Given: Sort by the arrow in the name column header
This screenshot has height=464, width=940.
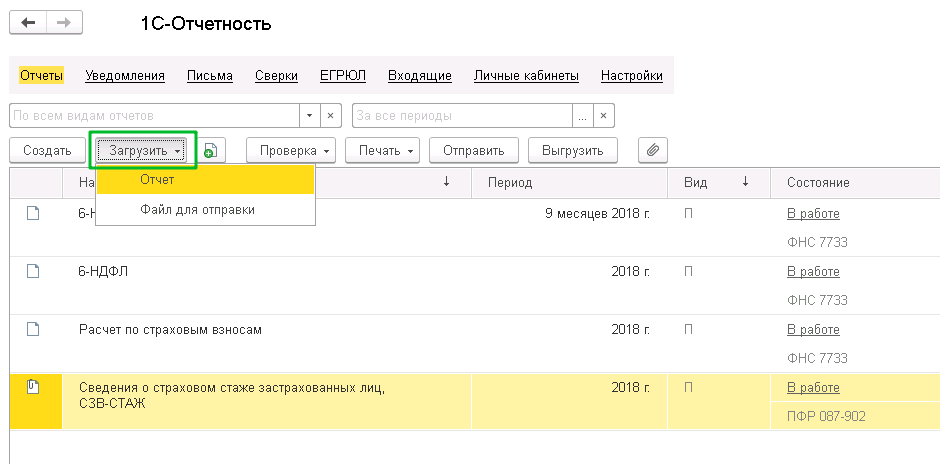Looking at the screenshot, I should pyautogui.click(x=446, y=182).
